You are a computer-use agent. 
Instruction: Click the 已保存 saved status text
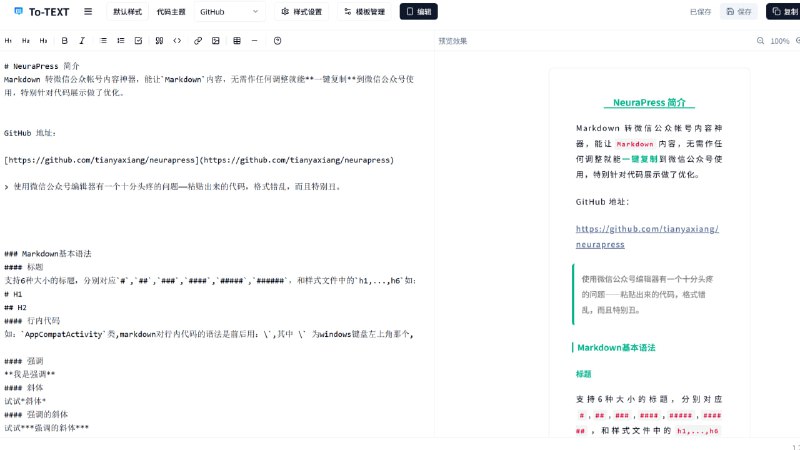click(700, 12)
